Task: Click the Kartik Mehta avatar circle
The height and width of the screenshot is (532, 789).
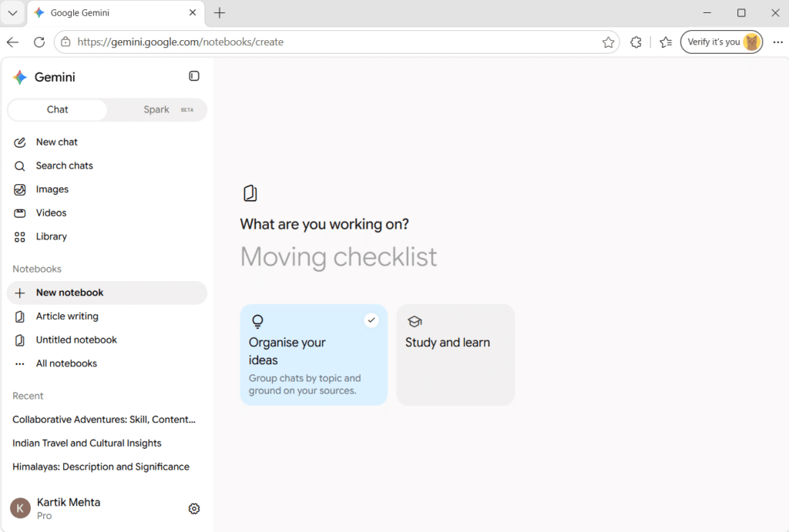Action: point(20,508)
